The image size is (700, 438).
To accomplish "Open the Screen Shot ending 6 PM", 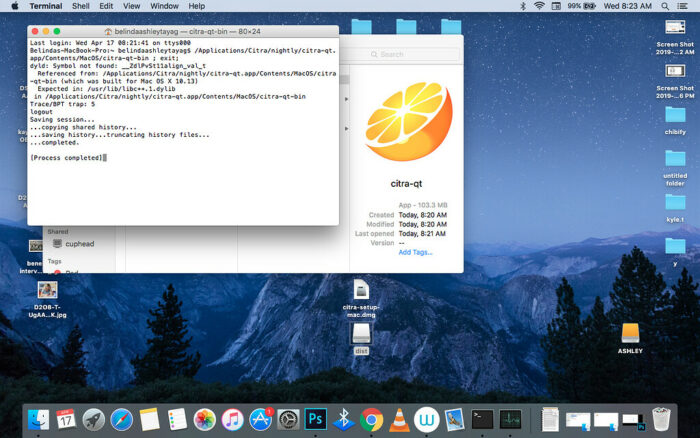I will 675,81.
